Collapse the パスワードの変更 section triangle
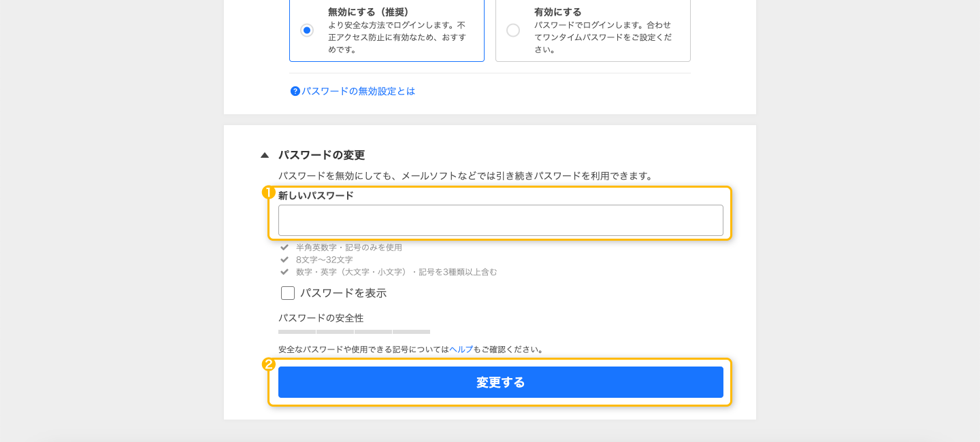 pos(265,155)
